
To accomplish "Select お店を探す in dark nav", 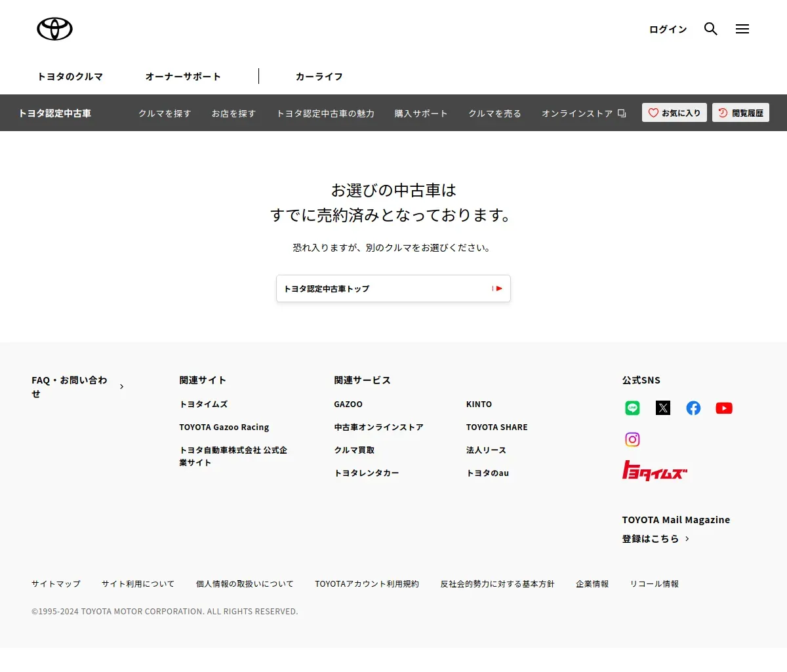I will point(233,113).
